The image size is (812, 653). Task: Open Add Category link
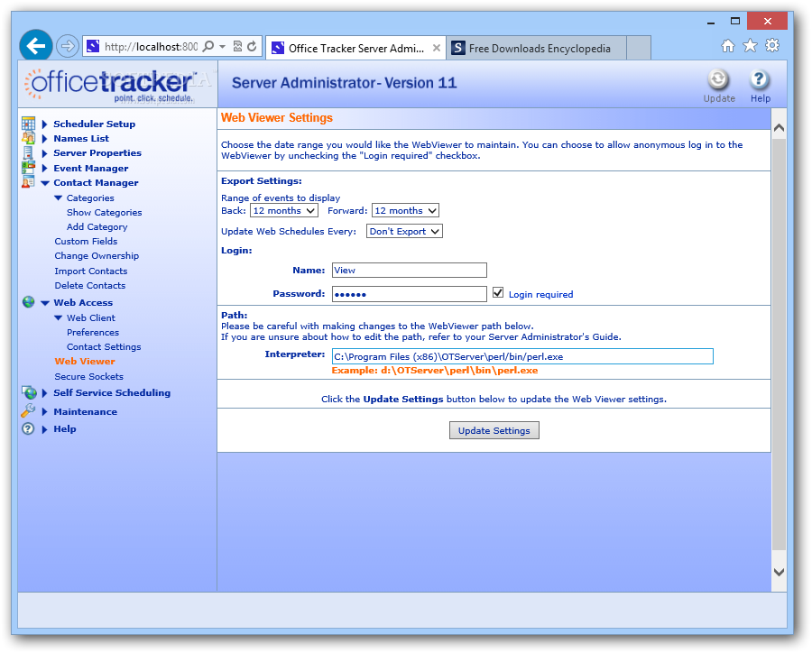pyautogui.click(x=97, y=226)
